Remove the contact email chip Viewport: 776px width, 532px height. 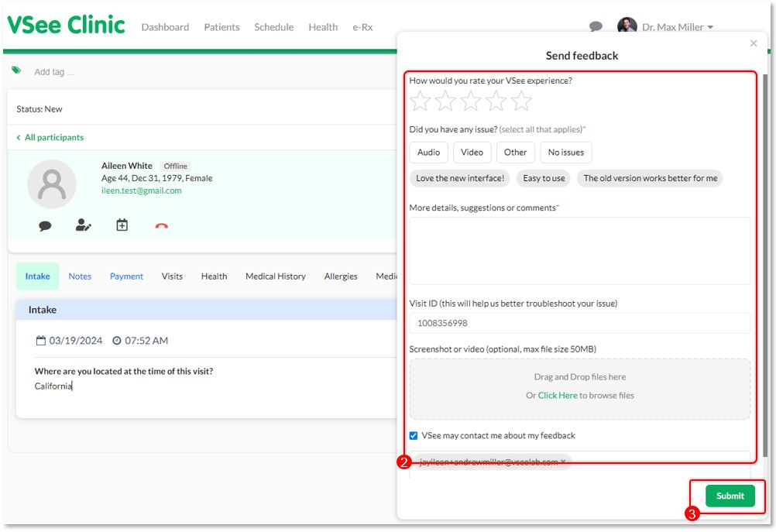click(563, 462)
